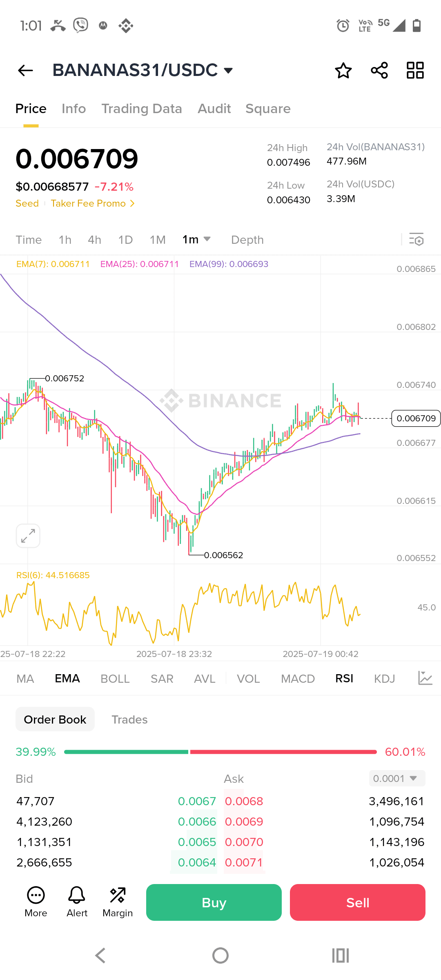The image size is (441, 980).
Task: Tap the back arrow icon
Action: (25, 71)
